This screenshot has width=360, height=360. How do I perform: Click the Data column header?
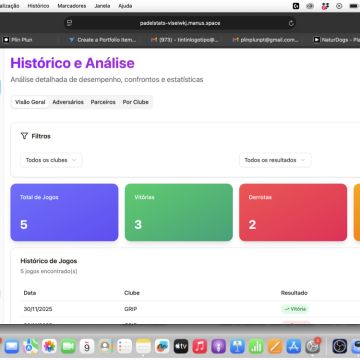[x=30, y=293]
